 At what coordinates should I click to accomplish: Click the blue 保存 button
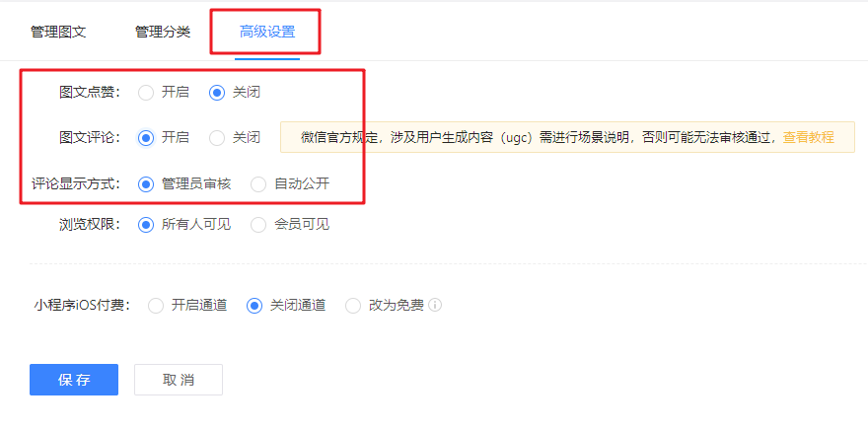click(x=74, y=380)
